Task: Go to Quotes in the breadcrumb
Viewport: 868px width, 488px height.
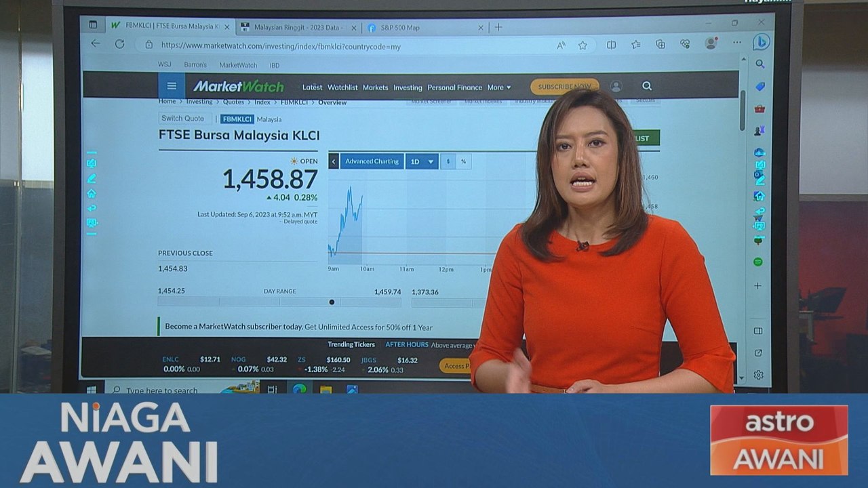Action: coord(233,102)
